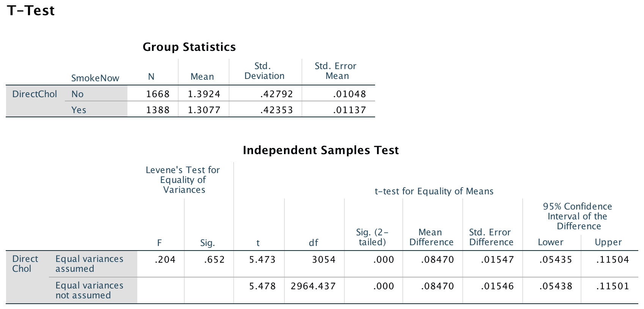This screenshot has height=309, width=644.
Task: Click the T-Test heading
Action: tap(31, 11)
